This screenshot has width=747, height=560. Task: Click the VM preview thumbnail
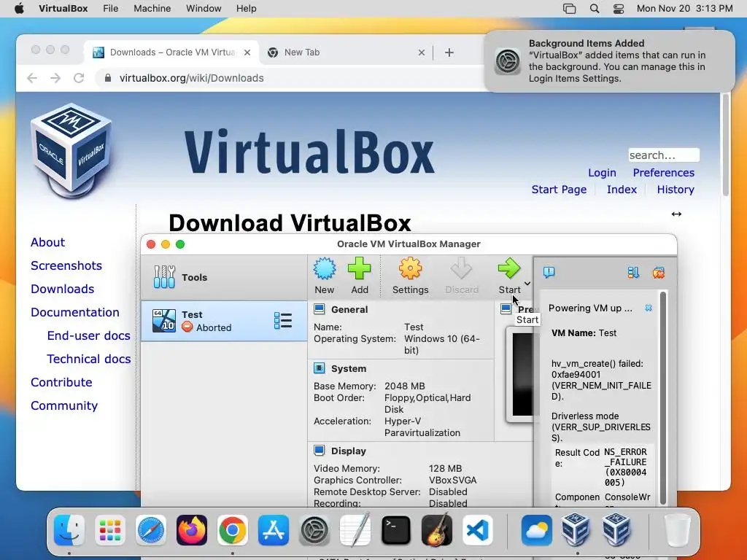click(x=522, y=374)
